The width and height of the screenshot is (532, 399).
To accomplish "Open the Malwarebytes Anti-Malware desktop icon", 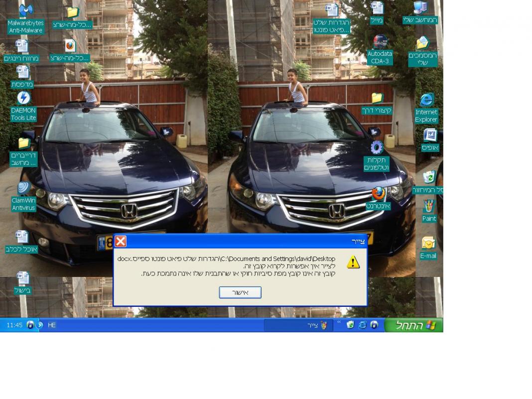I will click(26, 11).
